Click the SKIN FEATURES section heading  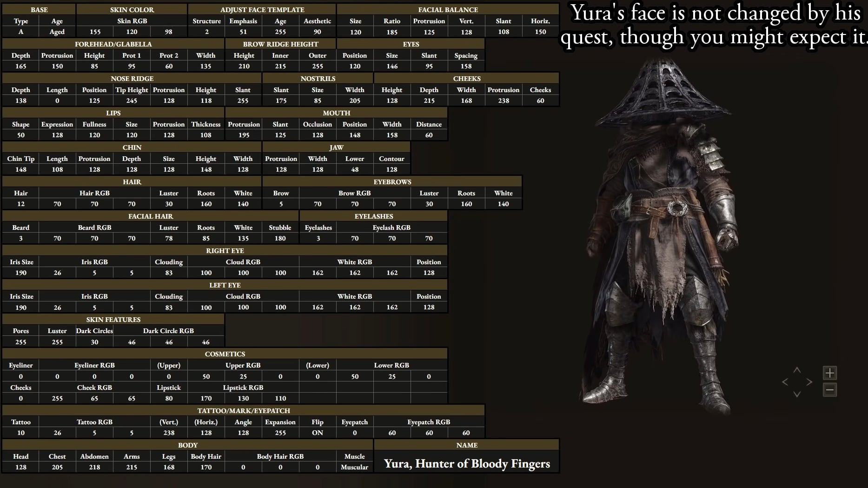(113, 320)
